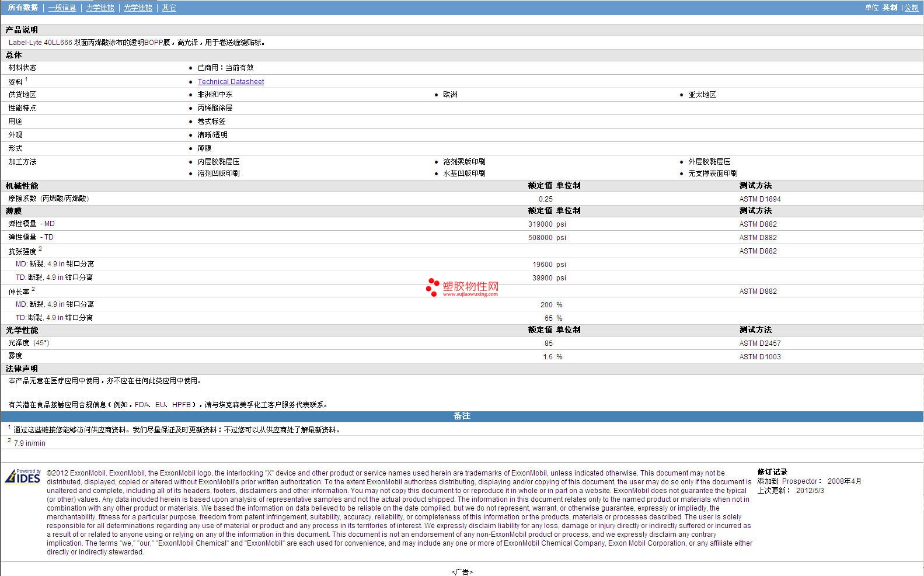Switch units to 公制
This screenshot has height=576, width=924.
911,8
